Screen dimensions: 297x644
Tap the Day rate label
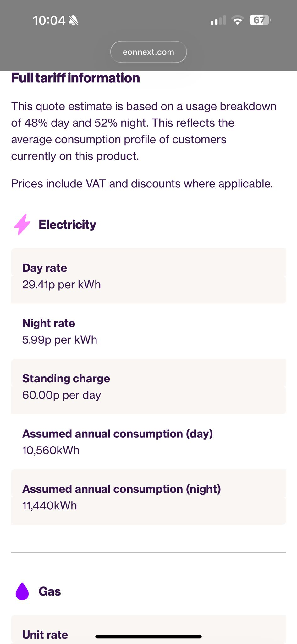[x=45, y=268]
